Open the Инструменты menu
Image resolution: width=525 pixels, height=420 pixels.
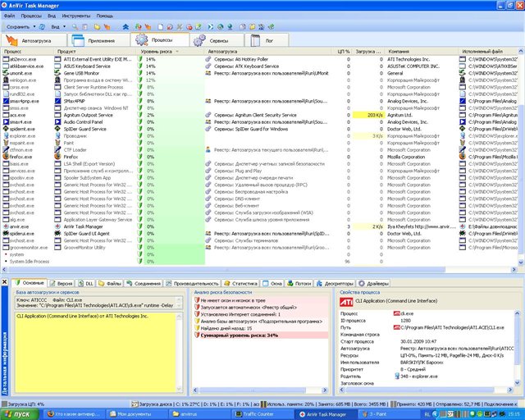click(x=76, y=16)
